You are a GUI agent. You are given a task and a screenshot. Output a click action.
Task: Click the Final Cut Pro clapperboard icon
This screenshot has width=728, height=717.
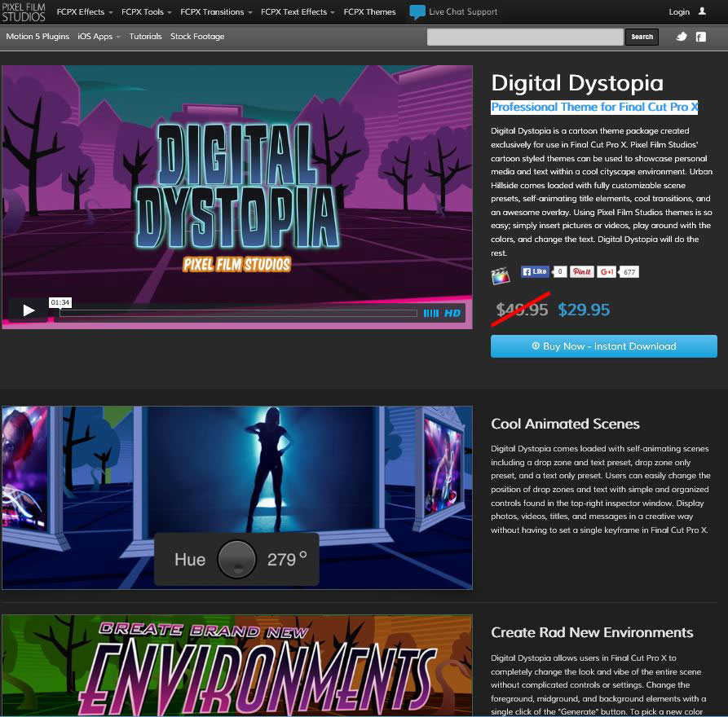500,275
